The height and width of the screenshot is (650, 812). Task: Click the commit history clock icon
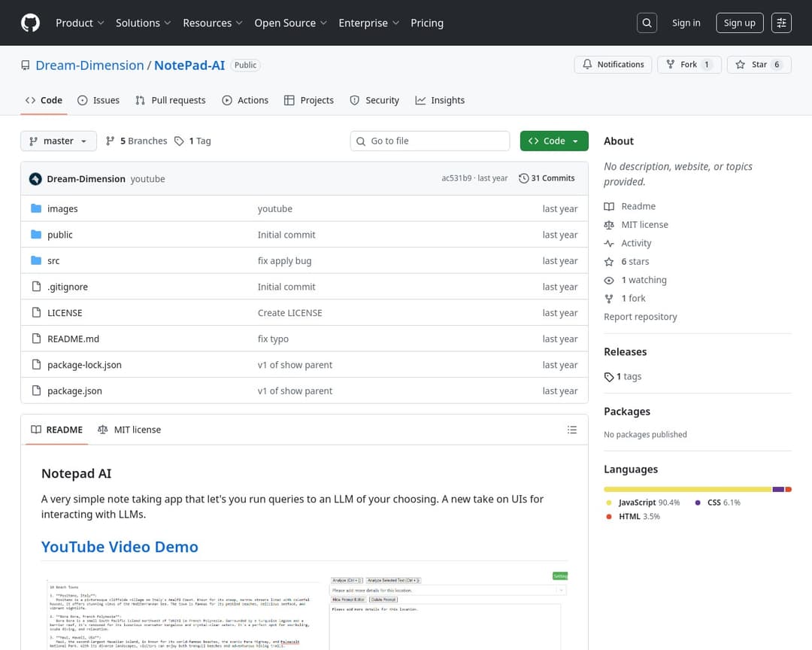[524, 179]
